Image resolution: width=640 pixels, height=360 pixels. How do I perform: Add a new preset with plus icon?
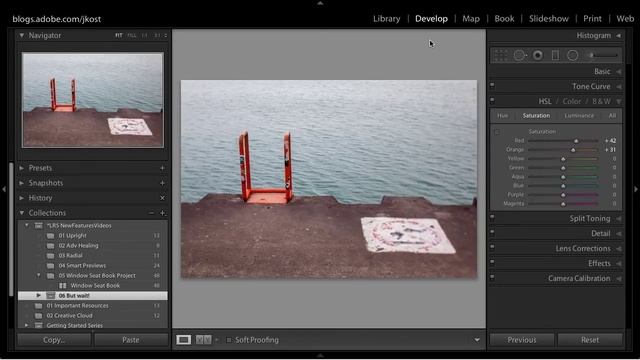(x=162, y=168)
